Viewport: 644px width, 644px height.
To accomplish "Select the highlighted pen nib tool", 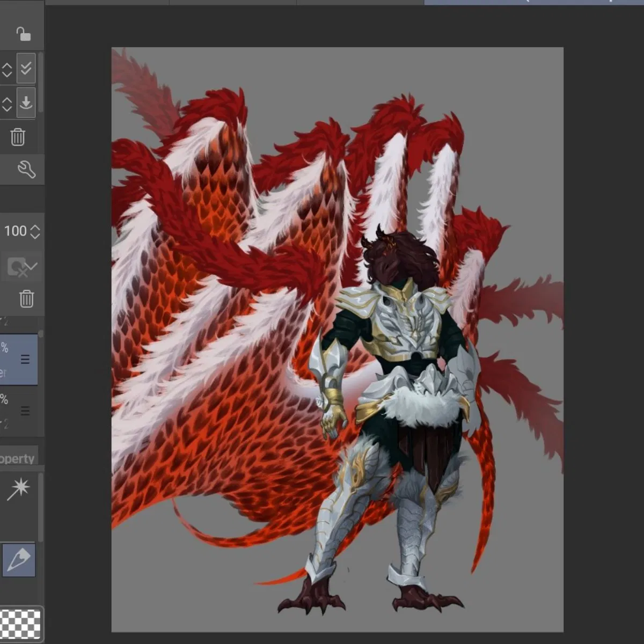I will [x=19, y=560].
